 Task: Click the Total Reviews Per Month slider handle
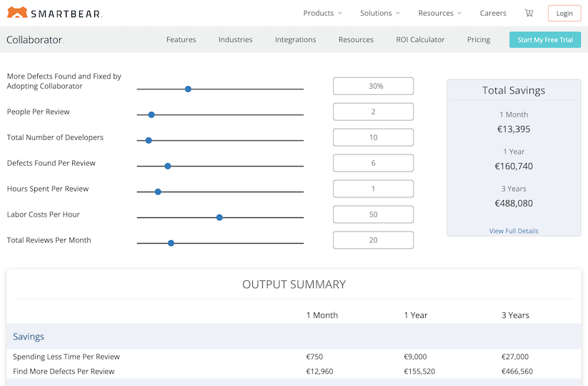(x=171, y=243)
